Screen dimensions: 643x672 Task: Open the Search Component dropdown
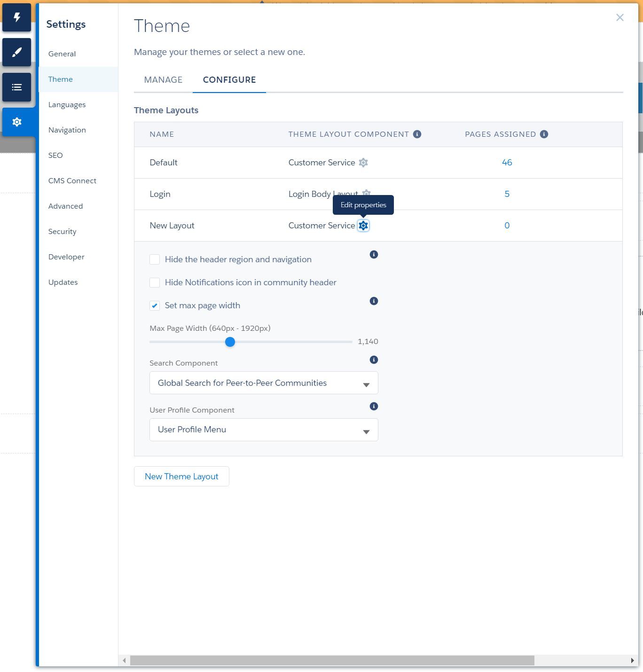(264, 383)
